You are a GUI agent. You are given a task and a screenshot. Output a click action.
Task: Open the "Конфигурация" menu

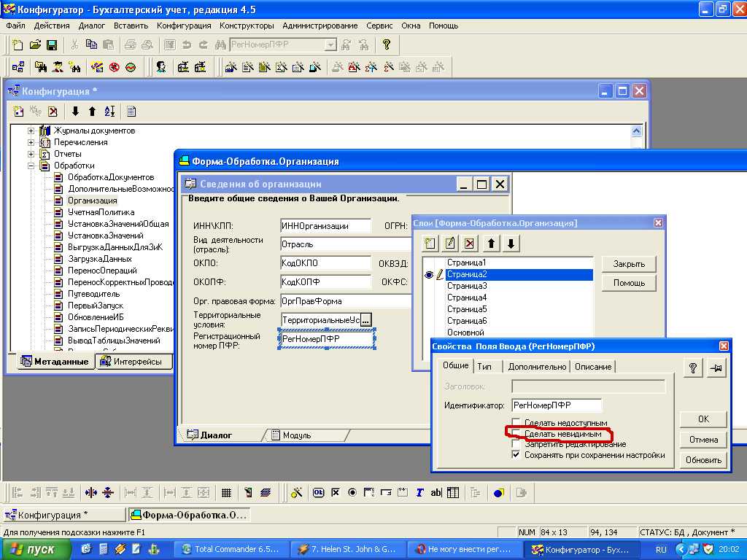pyautogui.click(x=184, y=26)
